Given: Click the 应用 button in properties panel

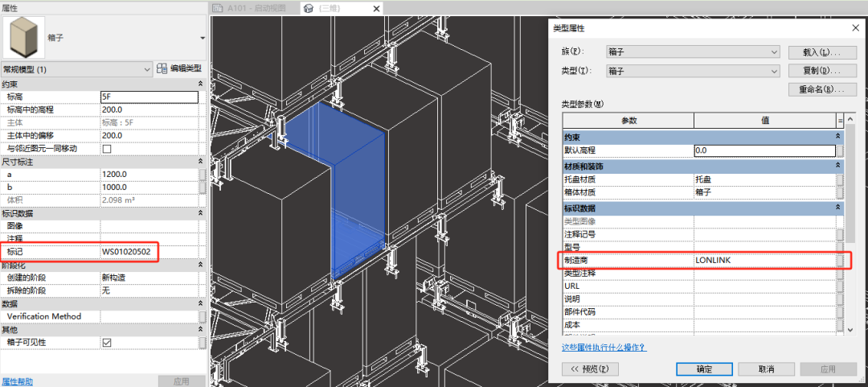Looking at the screenshot, I should 182,381.
